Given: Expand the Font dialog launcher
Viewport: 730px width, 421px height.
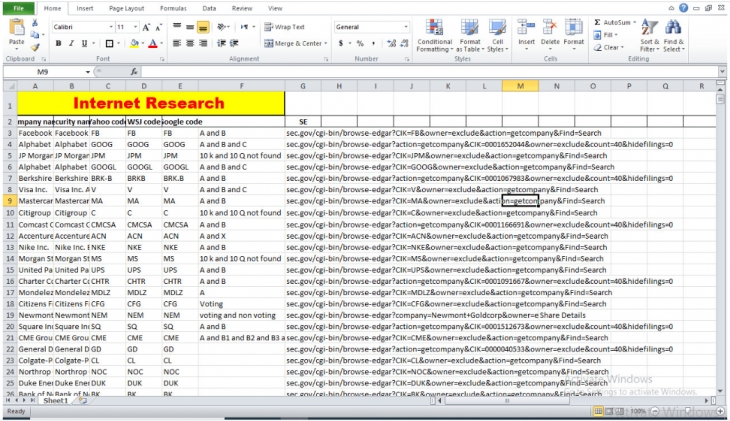Looking at the screenshot, I should click(162, 59).
